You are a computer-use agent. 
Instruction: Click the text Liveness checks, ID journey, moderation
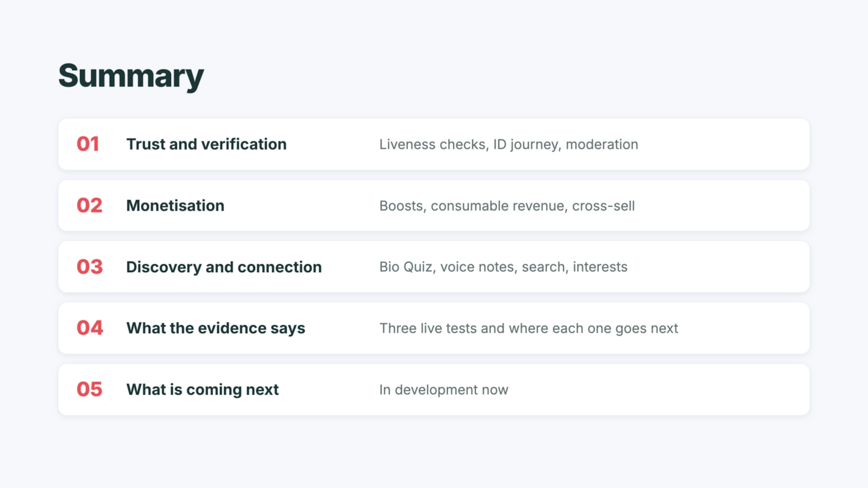508,145
